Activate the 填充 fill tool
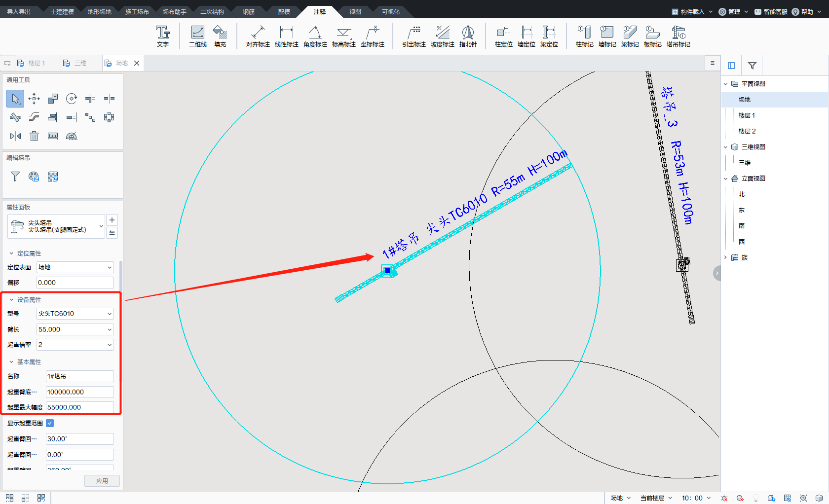The height and width of the screenshot is (504, 829). (x=220, y=36)
